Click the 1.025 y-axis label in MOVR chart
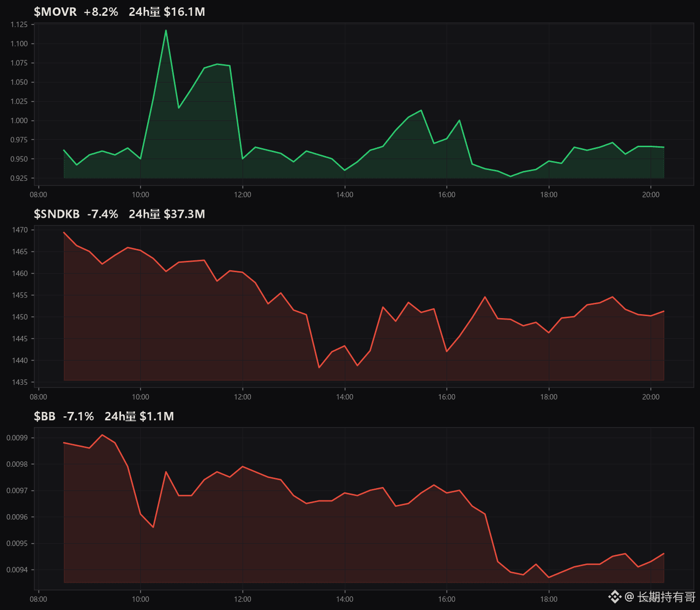 pyautogui.click(x=19, y=102)
